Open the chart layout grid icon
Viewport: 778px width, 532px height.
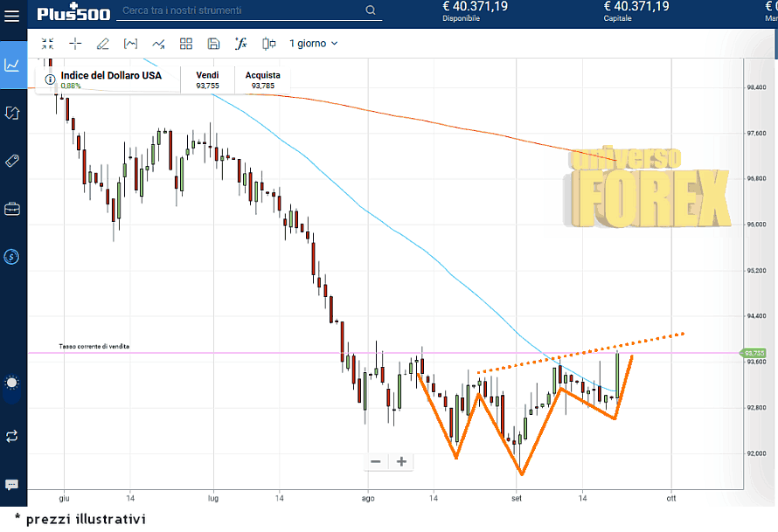tap(186, 43)
